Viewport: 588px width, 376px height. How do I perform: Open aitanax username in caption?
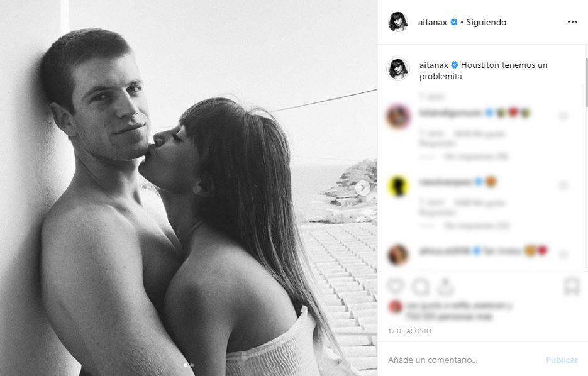coord(433,65)
